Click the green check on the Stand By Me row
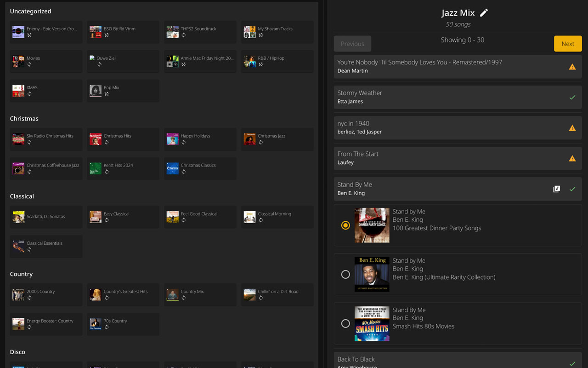Viewport: 588px width, 368px height. point(572,189)
